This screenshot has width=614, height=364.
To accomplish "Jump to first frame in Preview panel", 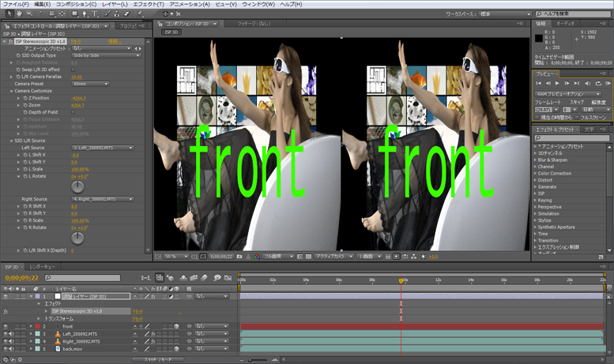I will click(x=539, y=83).
